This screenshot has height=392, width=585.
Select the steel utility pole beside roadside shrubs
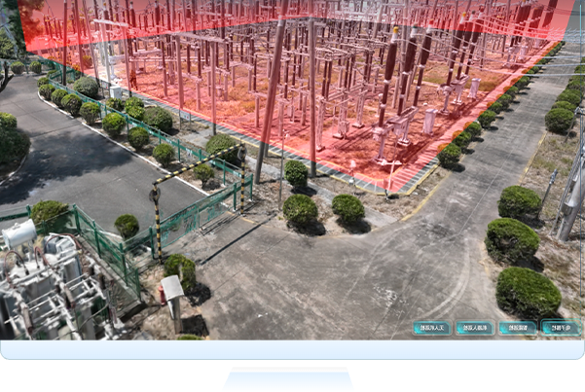[571, 195]
